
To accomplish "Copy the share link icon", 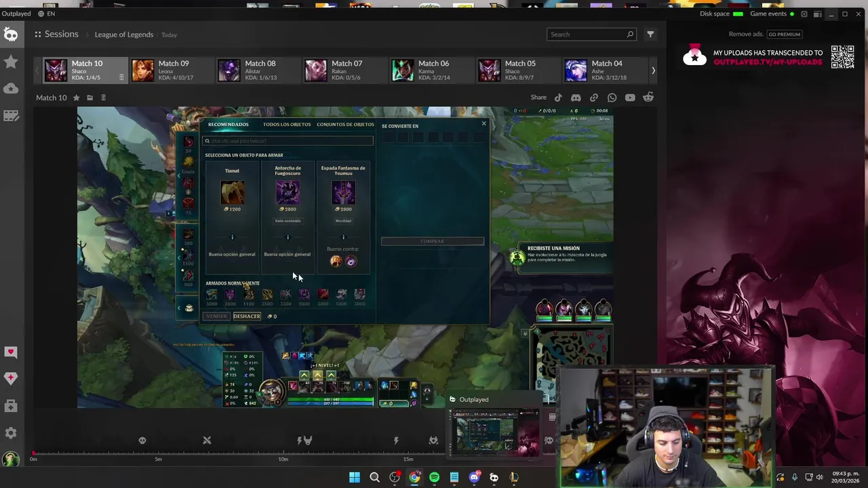I will tap(594, 98).
